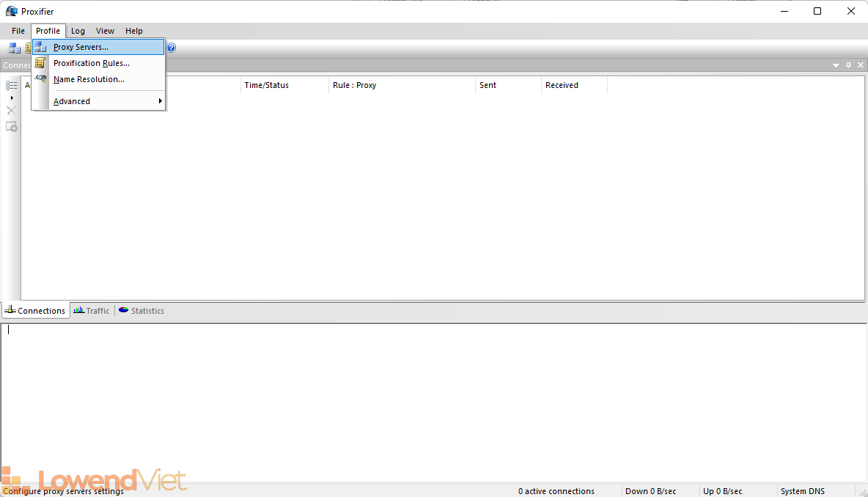
Task: Click the Proxy Servers toolbar icon
Action: point(14,48)
